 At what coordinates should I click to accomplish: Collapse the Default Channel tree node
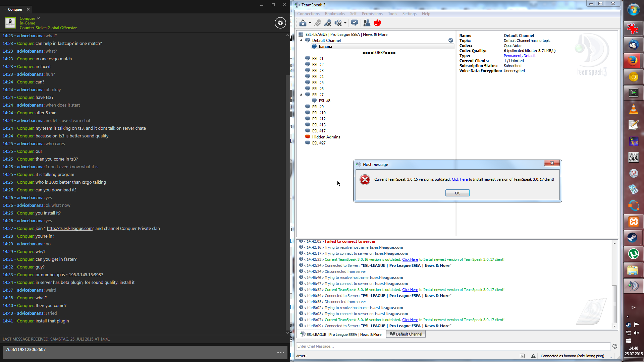click(301, 40)
